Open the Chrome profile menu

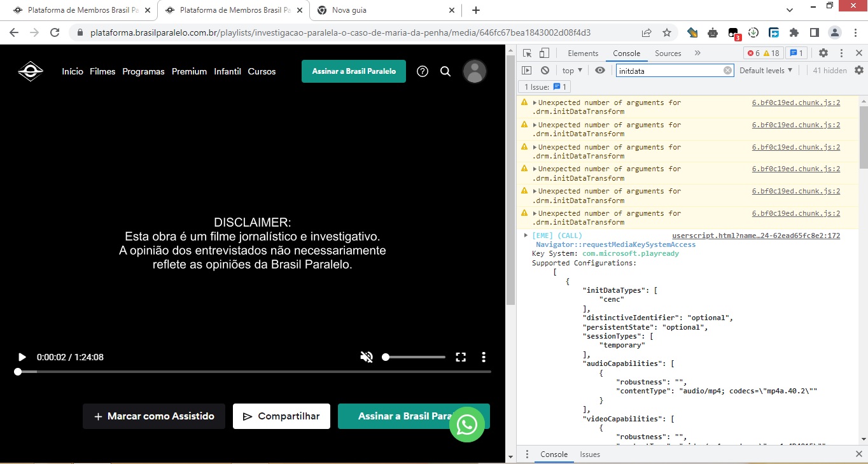(x=835, y=32)
